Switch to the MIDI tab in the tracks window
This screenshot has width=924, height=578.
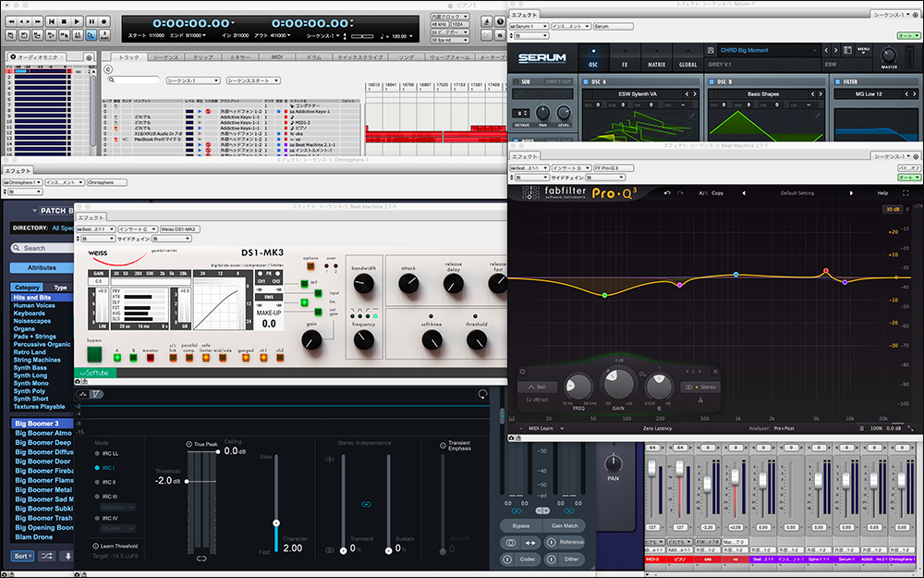coord(277,57)
